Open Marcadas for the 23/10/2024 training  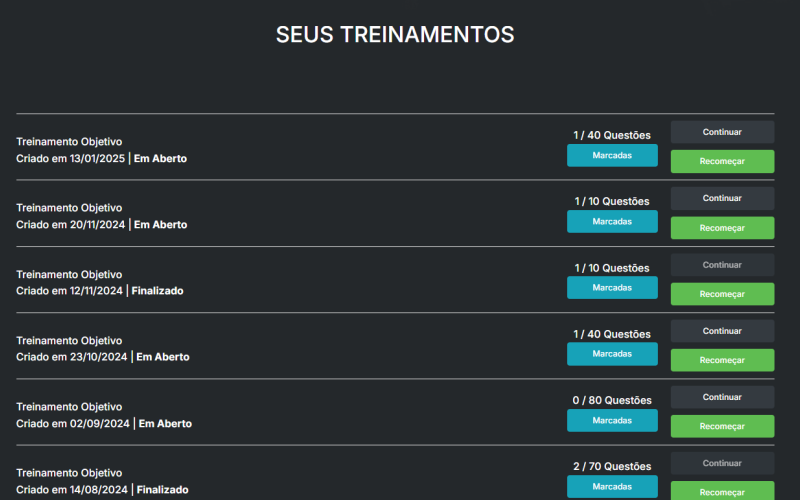[612, 354]
